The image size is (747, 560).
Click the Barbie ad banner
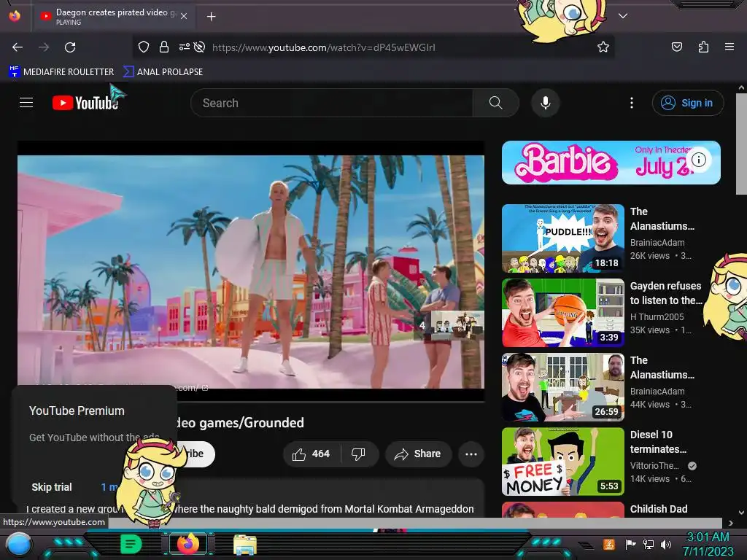coord(611,163)
